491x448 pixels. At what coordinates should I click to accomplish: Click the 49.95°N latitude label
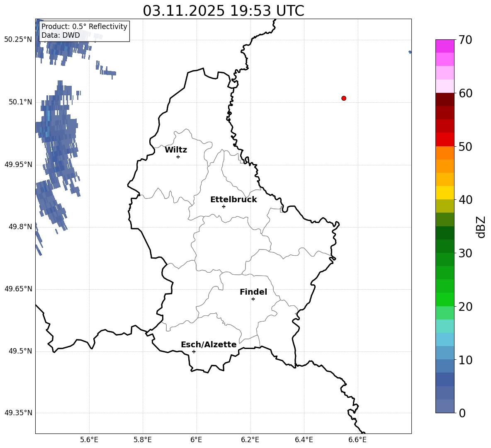click(x=18, y=165)
